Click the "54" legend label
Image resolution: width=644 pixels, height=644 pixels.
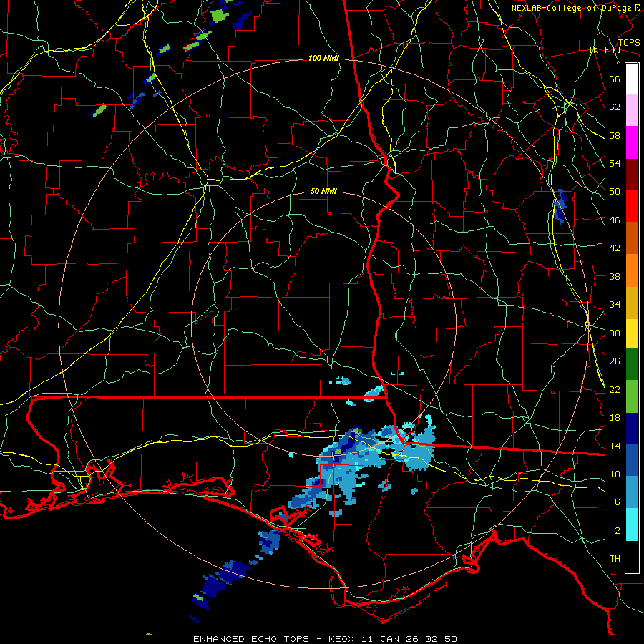[615, 163]
